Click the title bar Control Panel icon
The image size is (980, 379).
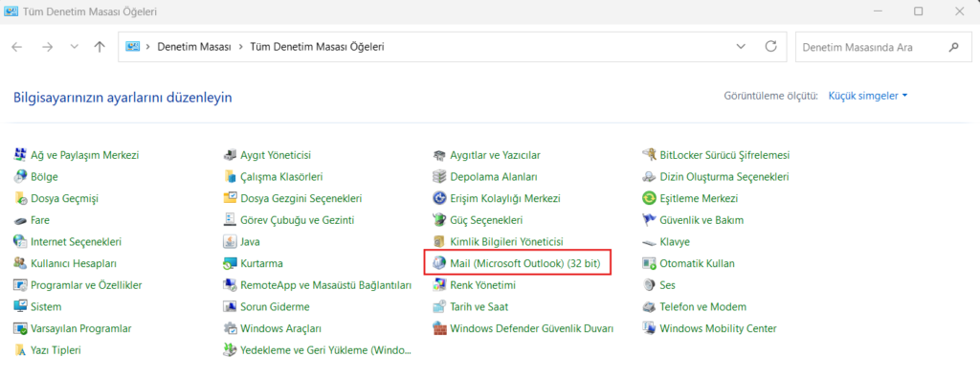(11, 11)
